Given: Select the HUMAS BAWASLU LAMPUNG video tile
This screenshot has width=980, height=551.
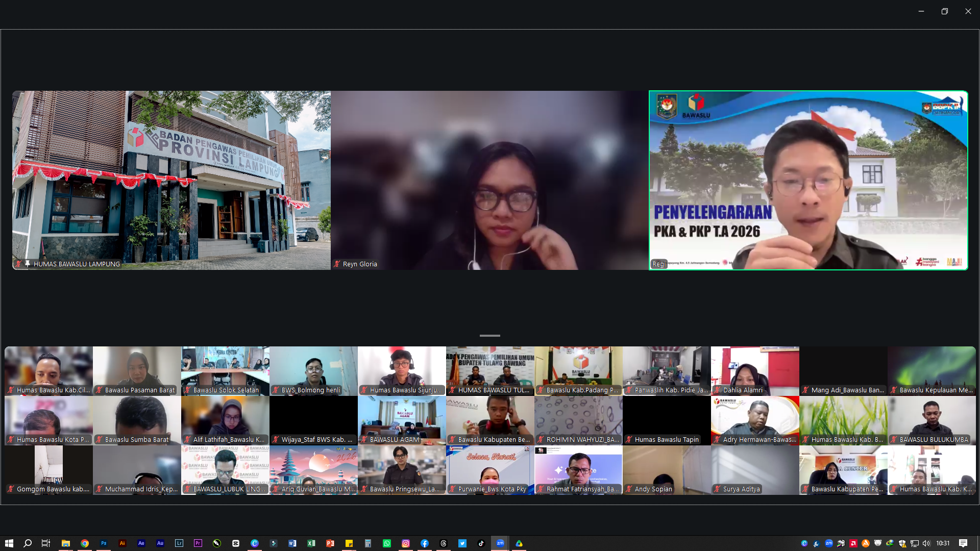Looking at the screenshot, I should point(171,180).
